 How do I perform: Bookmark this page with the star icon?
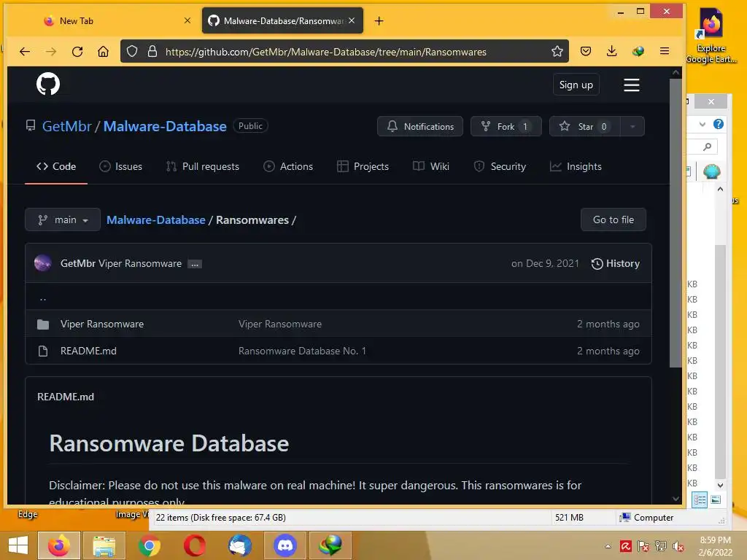(x=557, y=52)
